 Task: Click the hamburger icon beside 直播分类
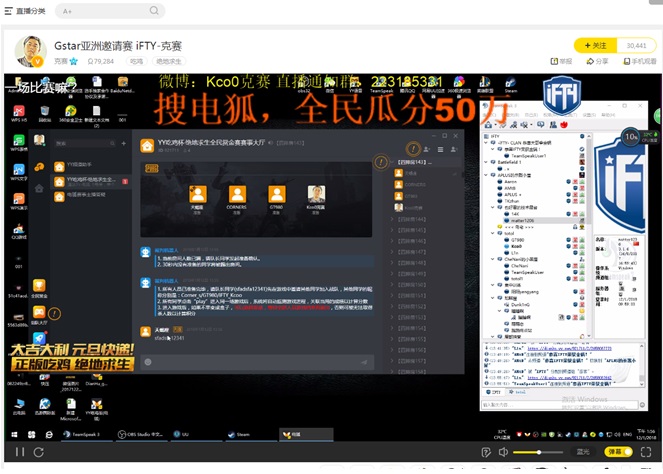coord(10,11)
